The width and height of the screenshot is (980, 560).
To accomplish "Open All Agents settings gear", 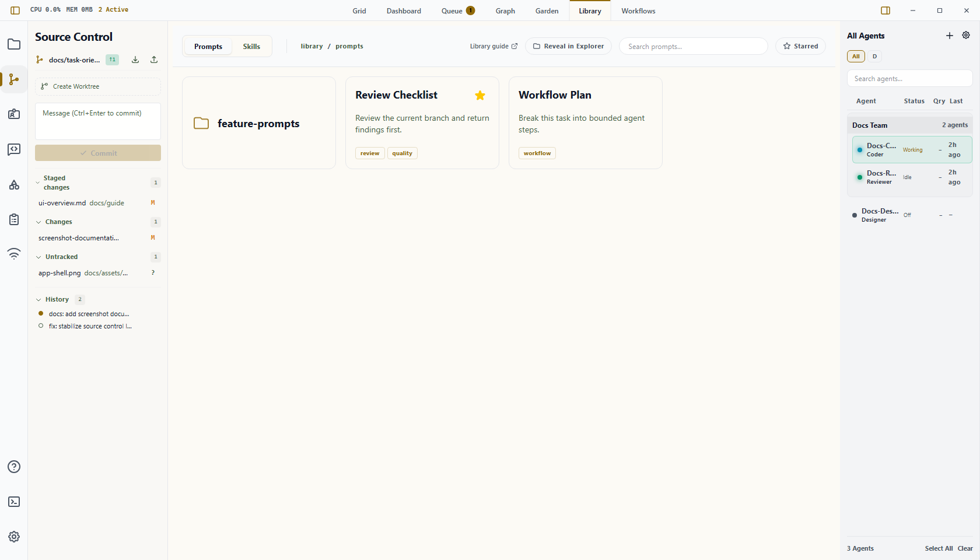I will point(966,36).
